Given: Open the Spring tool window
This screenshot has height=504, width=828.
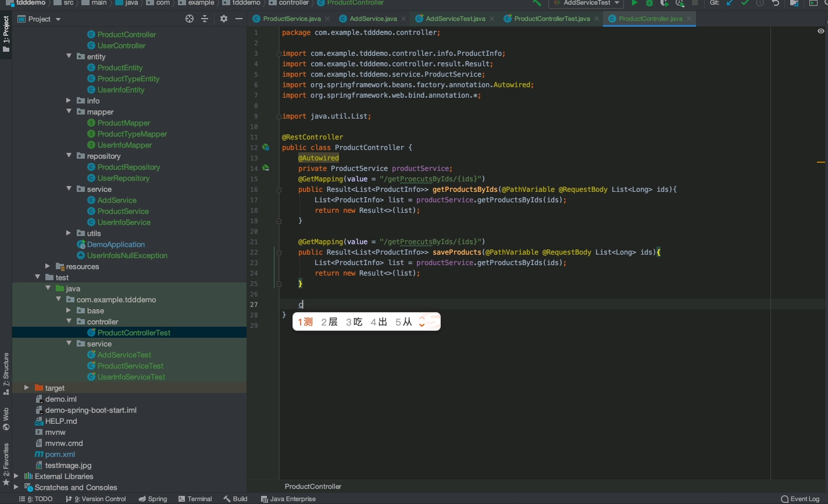Looking at the screenshot, I should tap(153, 499).
